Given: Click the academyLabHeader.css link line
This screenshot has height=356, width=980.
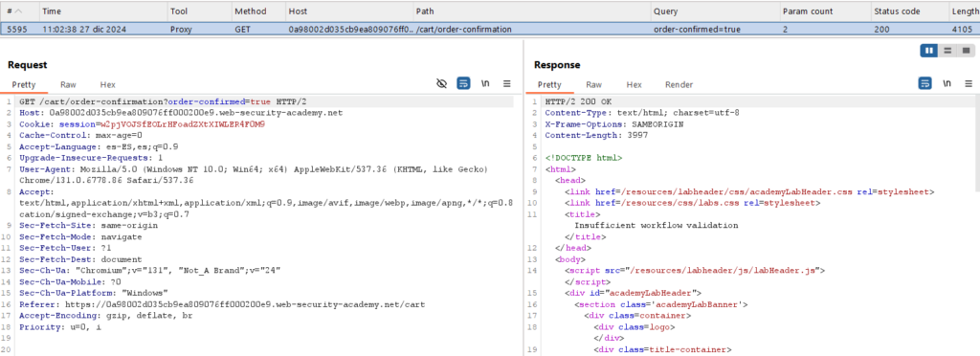Looking at the screenshot, I should click(x=748, y=191).
